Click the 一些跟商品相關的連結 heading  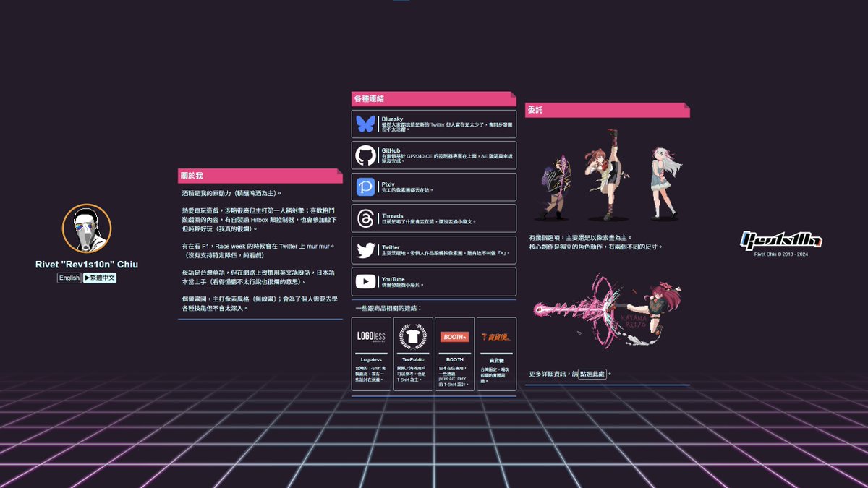(x=389, y=308)
